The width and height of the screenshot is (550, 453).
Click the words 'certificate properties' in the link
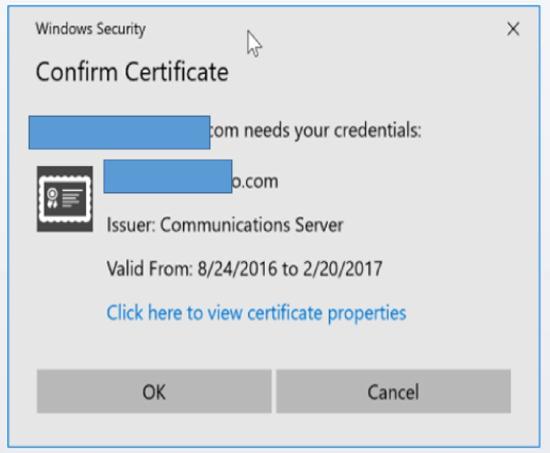pyautogui.click(x=327, y=313)
